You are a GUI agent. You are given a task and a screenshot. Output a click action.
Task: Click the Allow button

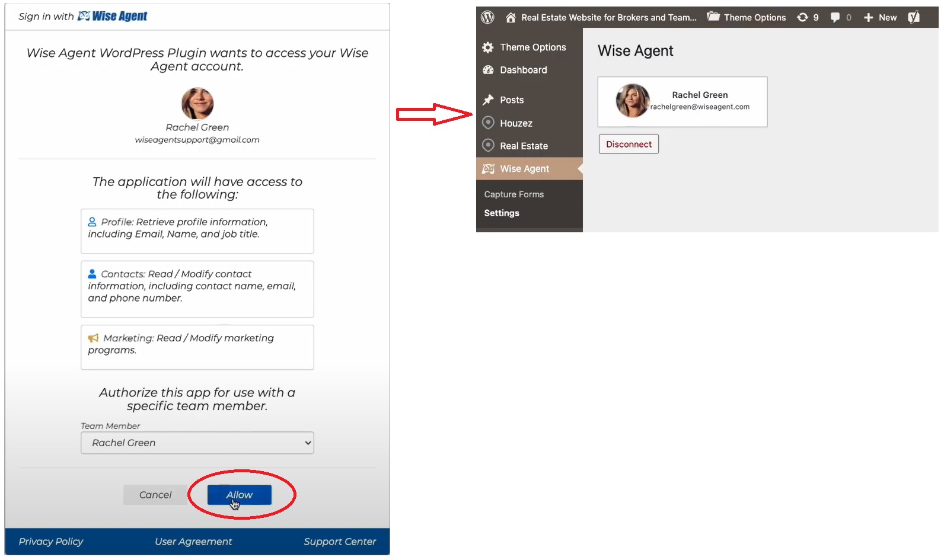click(x=240, y=495)
